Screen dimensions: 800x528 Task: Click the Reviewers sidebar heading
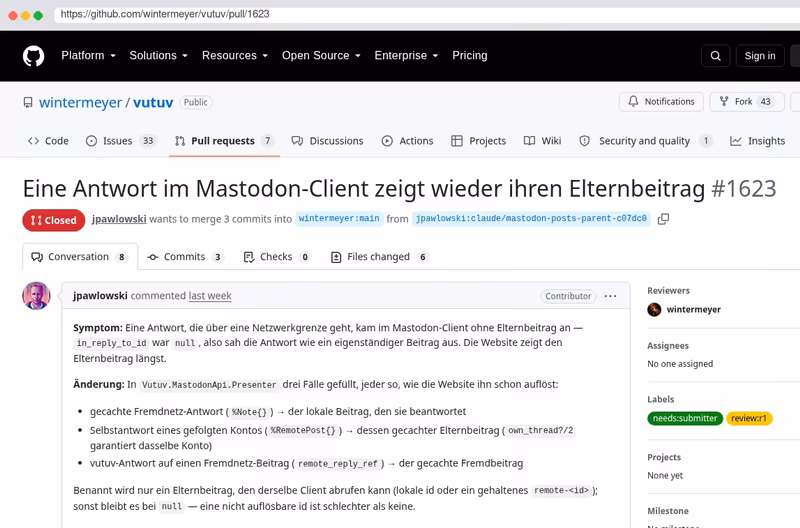coord(668,290)
